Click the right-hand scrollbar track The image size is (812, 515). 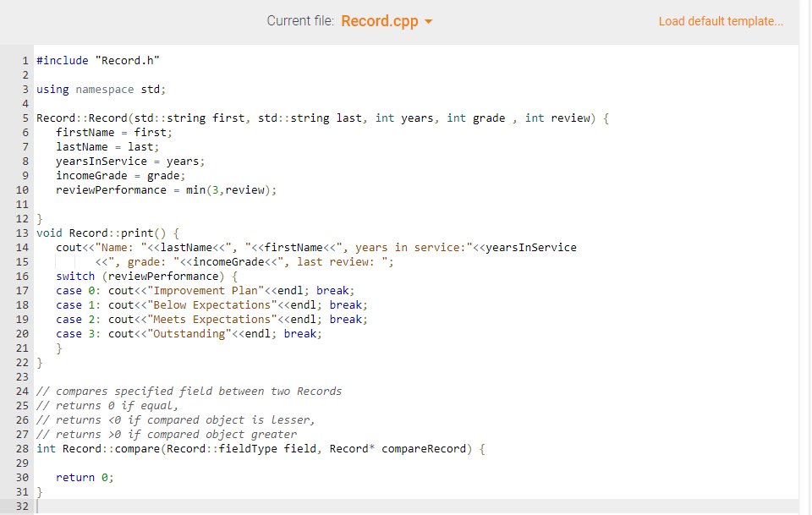(x=804, y=254)
